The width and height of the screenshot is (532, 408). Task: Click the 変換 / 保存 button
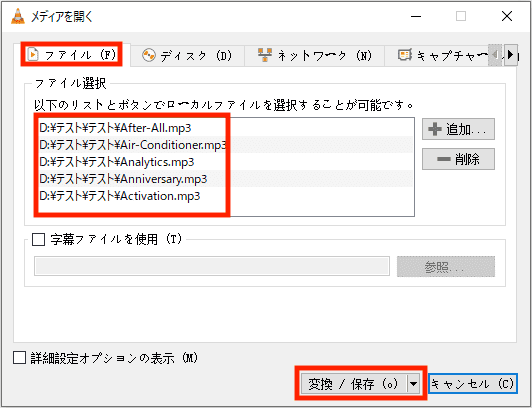click(x=354, y=384)
